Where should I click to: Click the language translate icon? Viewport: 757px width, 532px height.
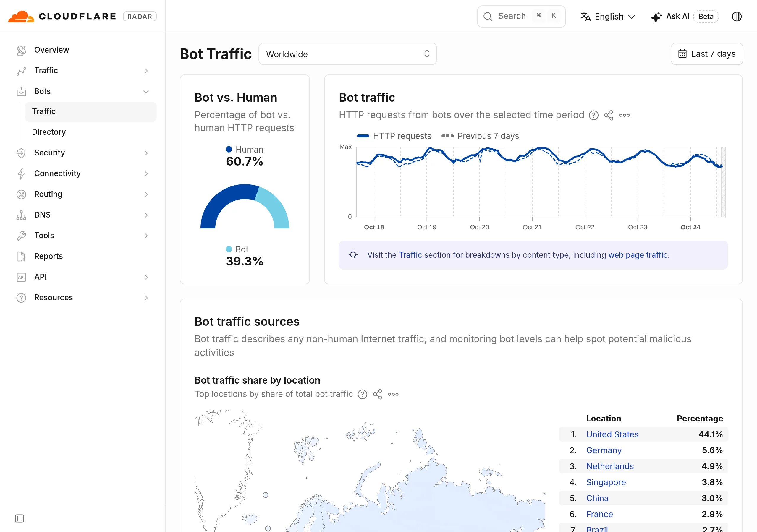click(585, 17)
